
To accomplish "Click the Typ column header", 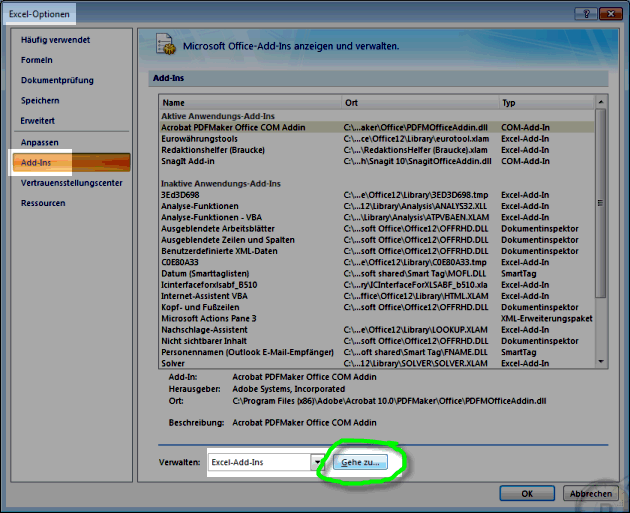I will point(546,102).
